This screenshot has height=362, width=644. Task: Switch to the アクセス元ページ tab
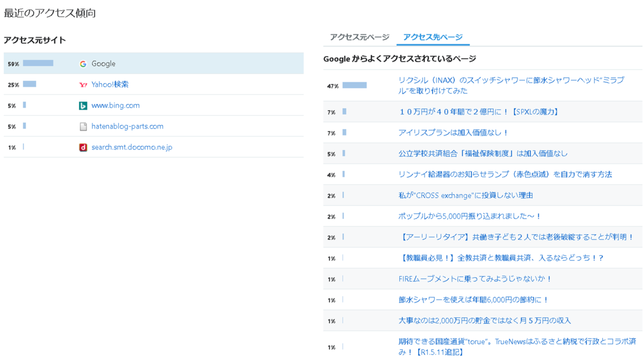click(x=360, y=37)
